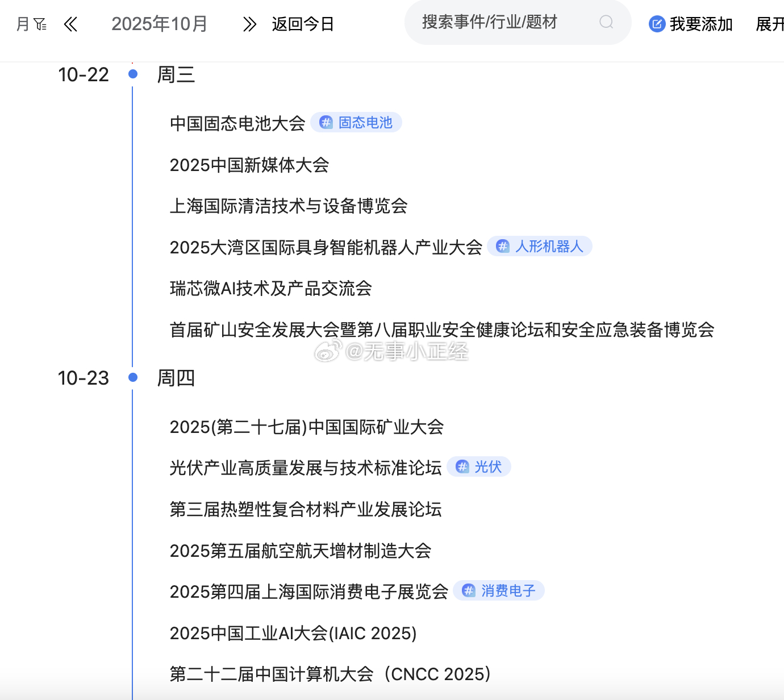The image size is (784, 700).
Task: Open event 首届矿山安全发展大会暨第八届职业安全健康论坛
Action: [442, 330]
